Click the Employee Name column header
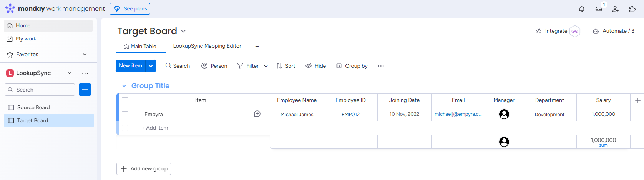644x180 pixels. pyautogui.click(x=297, y=100)
